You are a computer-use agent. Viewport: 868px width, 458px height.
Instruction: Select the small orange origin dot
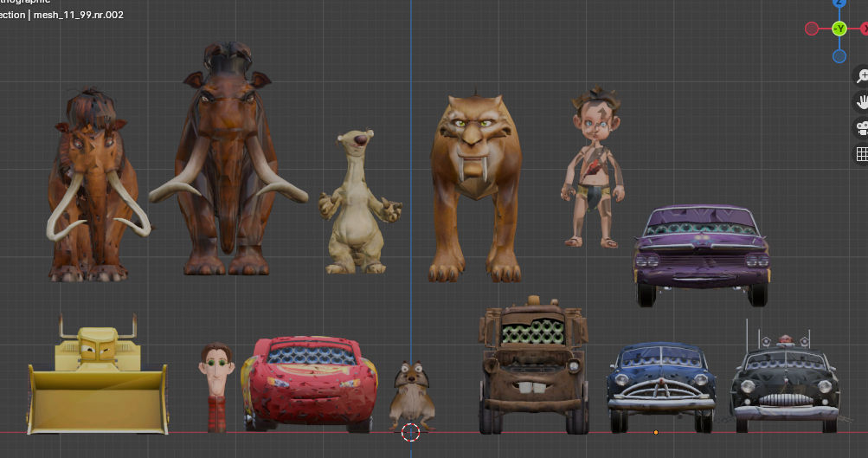[x=656, y=433]
